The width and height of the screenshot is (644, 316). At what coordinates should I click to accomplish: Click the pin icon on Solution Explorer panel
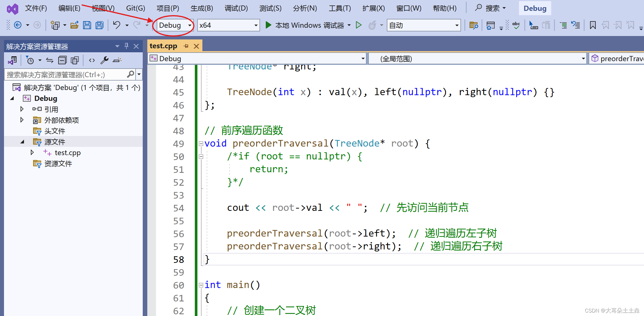pyautogui.click(x=126, y=46)
